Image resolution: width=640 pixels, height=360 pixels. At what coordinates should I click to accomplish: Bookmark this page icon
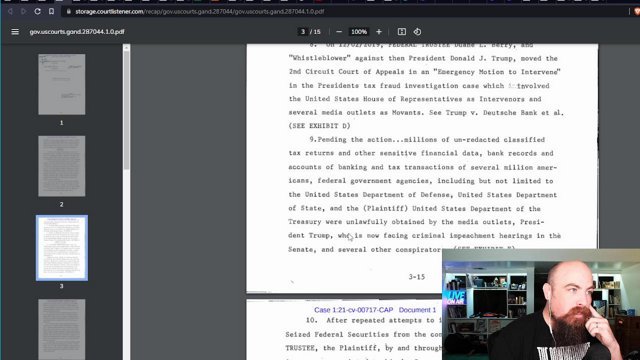click(51, 11)
